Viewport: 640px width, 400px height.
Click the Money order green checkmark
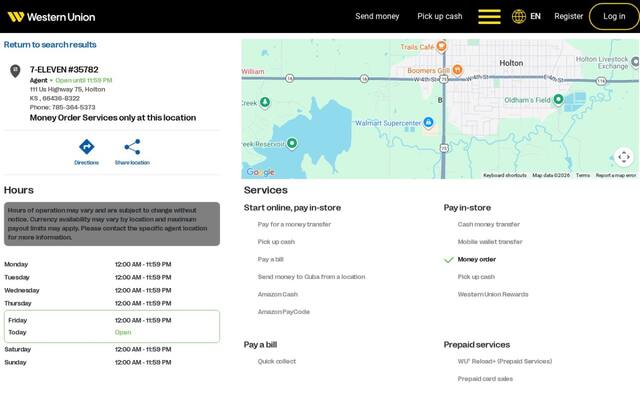click(449, 260)
